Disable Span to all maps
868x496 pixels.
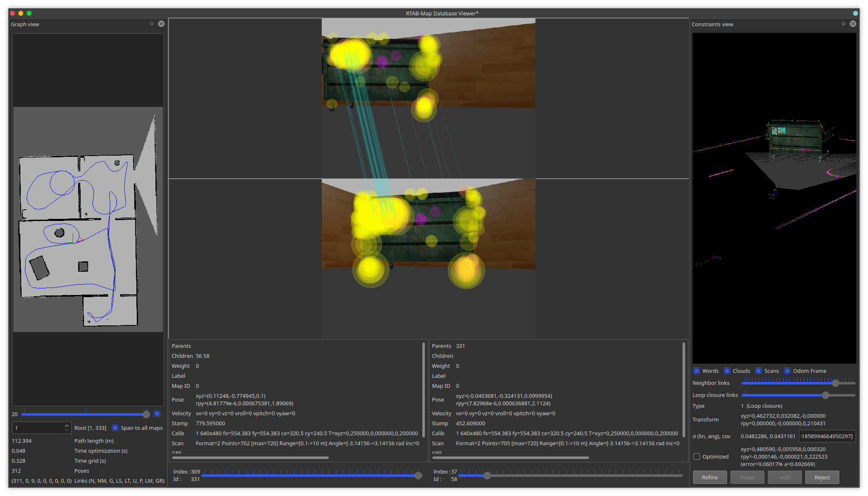coord(116,428)
